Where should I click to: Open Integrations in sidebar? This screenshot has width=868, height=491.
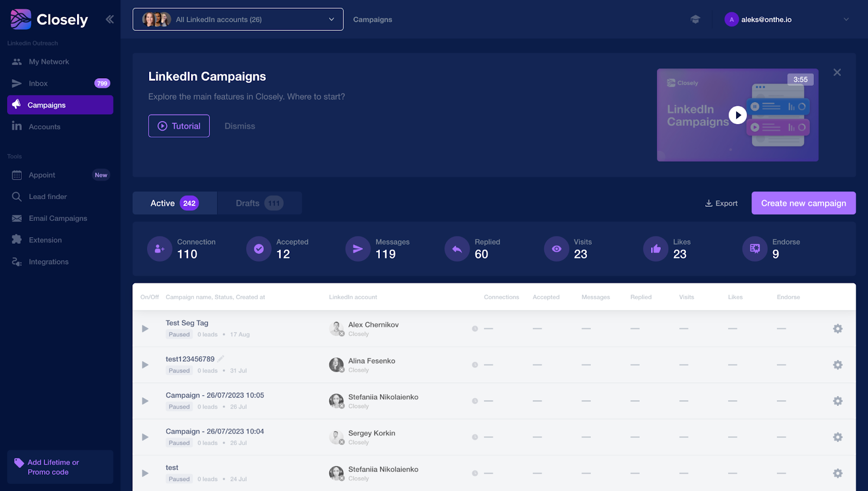point(60,262)
